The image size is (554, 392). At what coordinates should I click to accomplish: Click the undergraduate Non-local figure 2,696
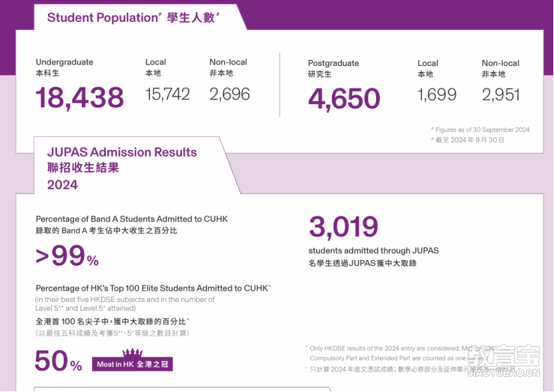click(x=229, y=95)
